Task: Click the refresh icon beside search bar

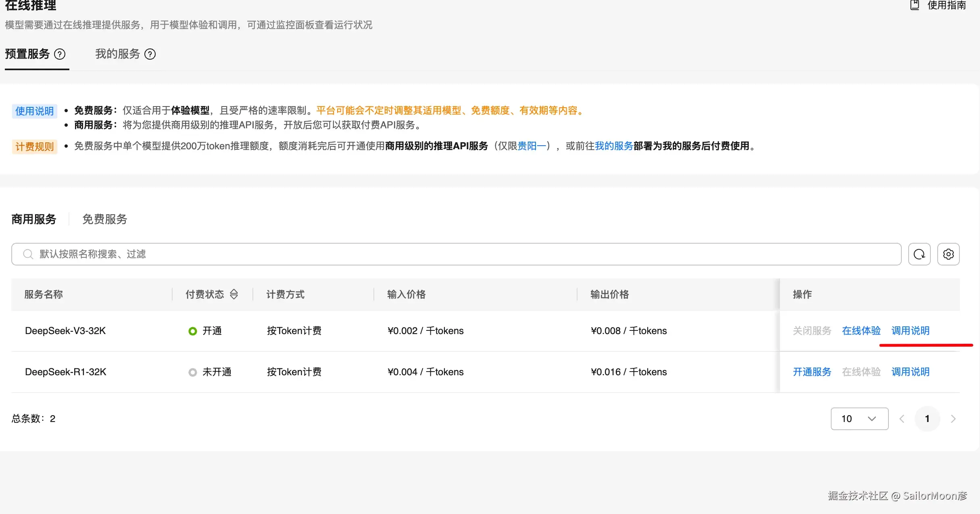Action: click(x=919, y=254)
